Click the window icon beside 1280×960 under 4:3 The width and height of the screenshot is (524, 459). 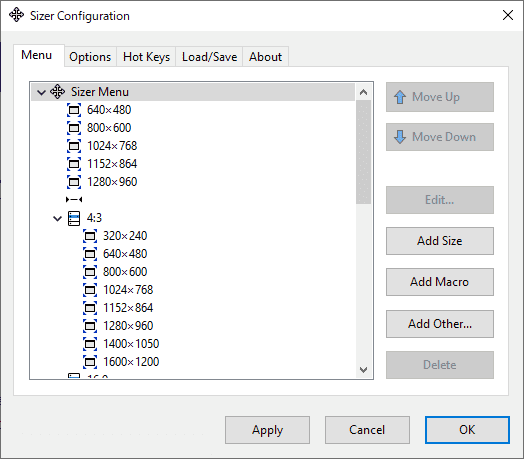pyautogui.click(x=90, y=326)
